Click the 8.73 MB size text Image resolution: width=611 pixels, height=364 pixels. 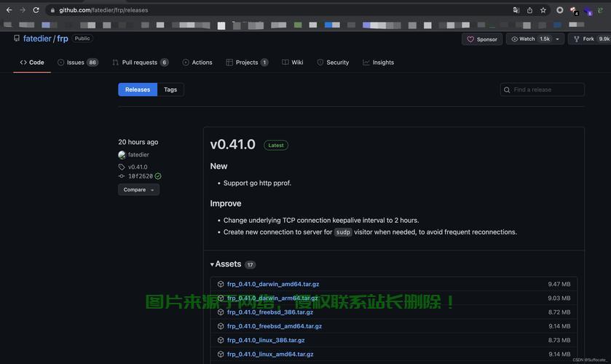pos(559,340)
